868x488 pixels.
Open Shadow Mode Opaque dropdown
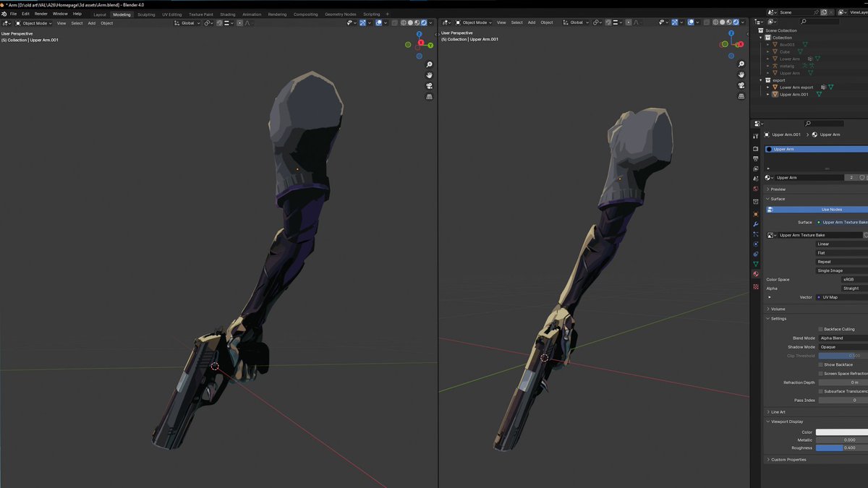coord(842,347)
